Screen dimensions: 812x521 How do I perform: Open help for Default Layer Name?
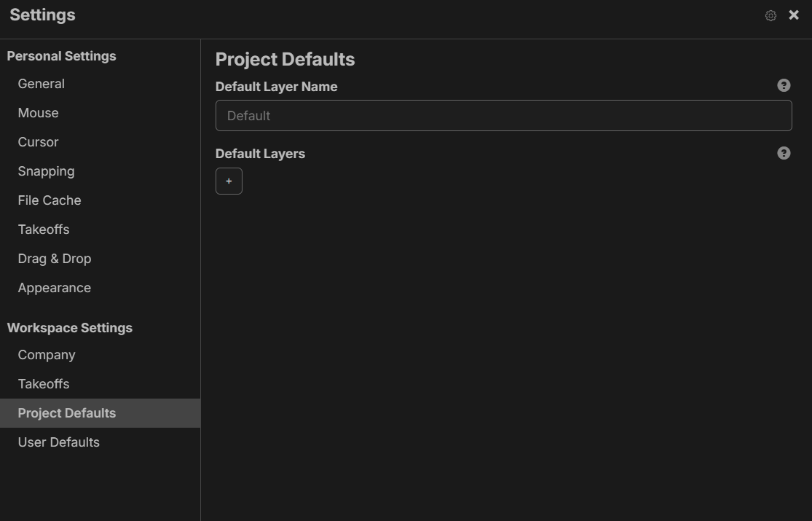(x=784, y=85)
